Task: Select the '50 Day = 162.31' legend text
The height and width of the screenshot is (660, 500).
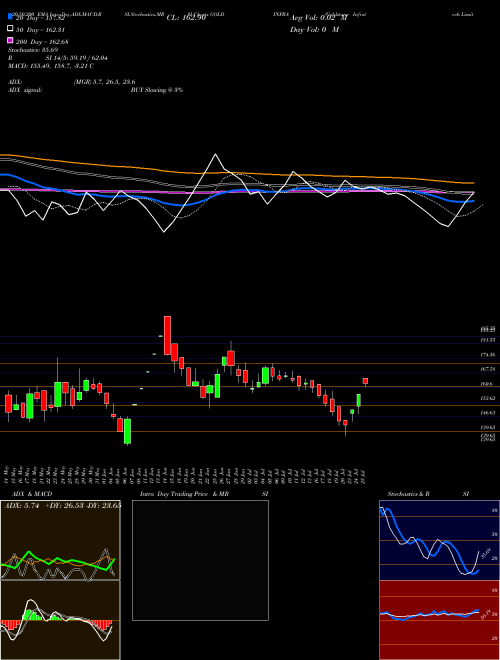Action: (x=40, y=30)
